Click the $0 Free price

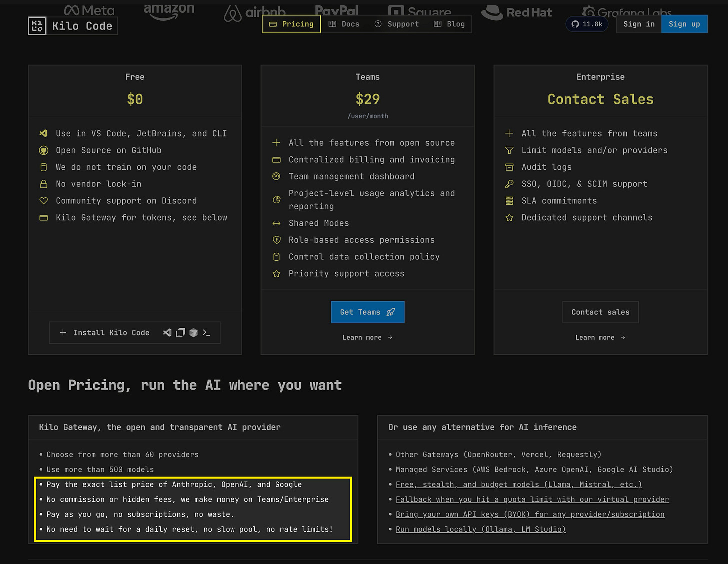click(x=135, y=99)
